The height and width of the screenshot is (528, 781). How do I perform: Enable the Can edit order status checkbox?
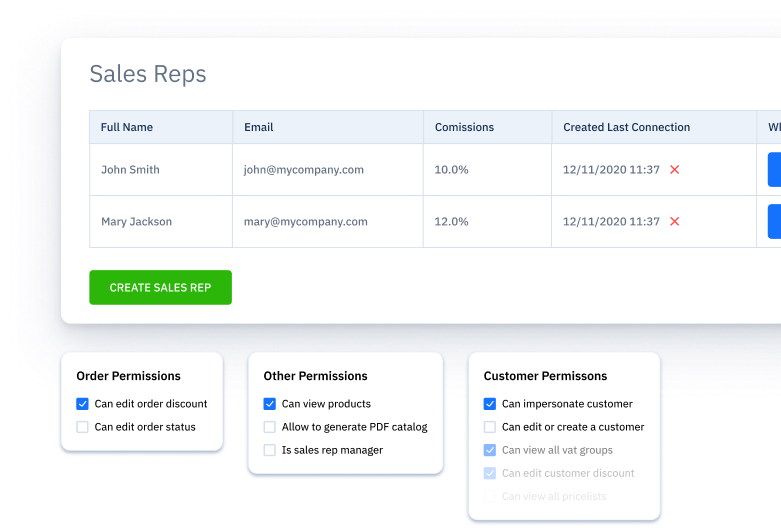coord(83,427)
